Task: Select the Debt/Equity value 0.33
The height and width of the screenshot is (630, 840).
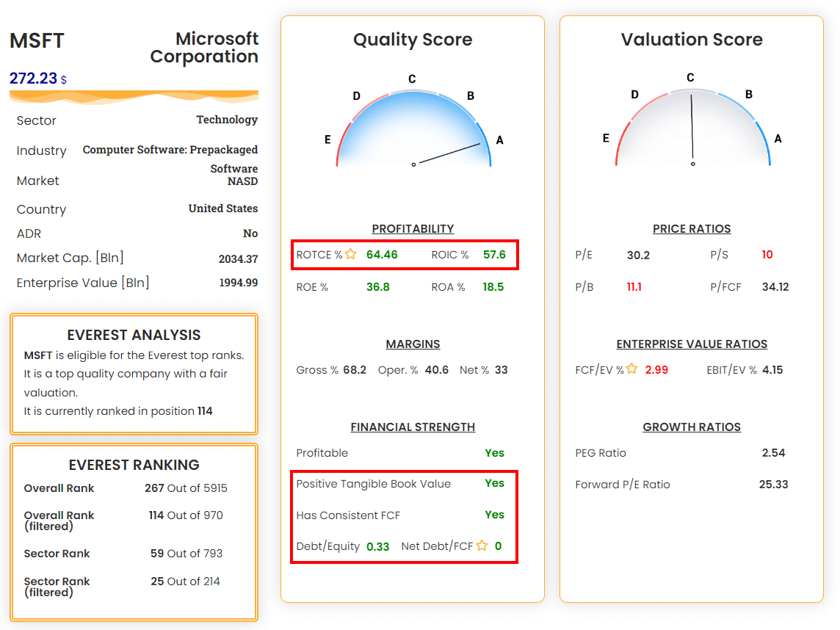Action: point(377,546)
